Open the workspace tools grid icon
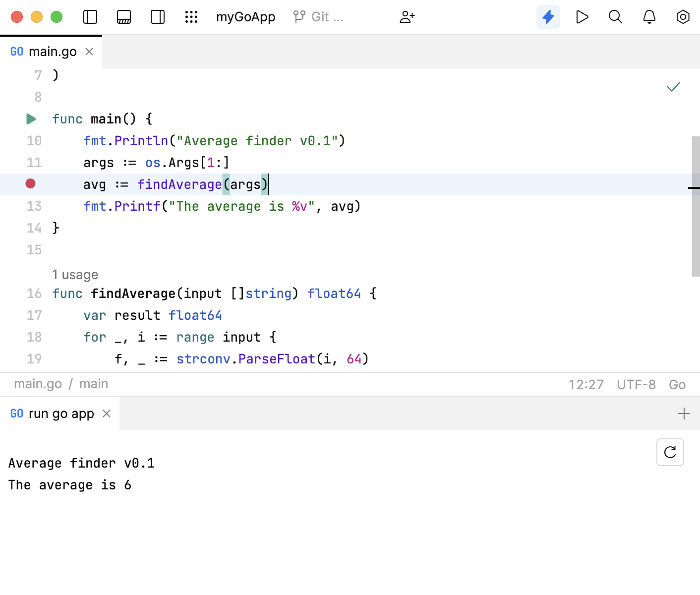 click(191, 16)
